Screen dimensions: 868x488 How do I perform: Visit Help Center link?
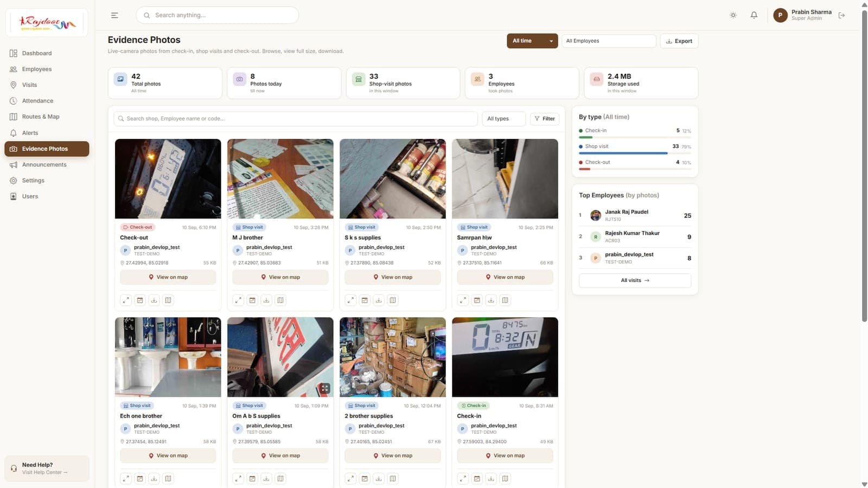point(44,473)
